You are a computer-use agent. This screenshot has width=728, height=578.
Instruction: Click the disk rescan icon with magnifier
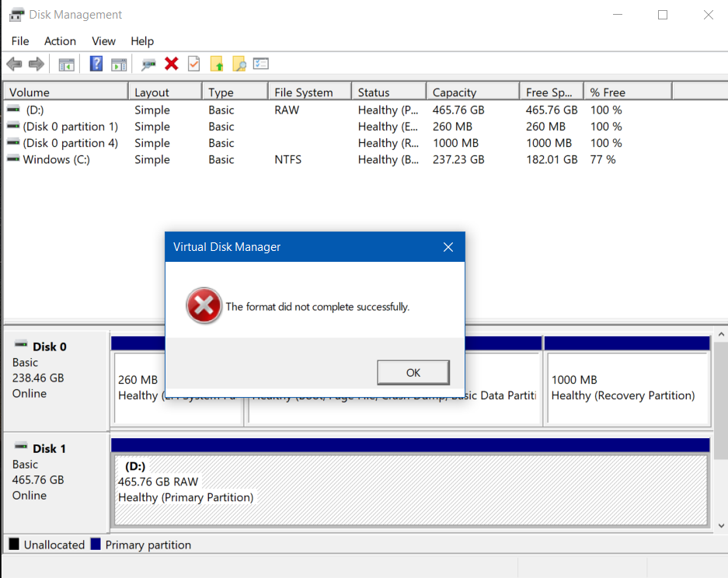pyautogui.click(x=148, y=64)
